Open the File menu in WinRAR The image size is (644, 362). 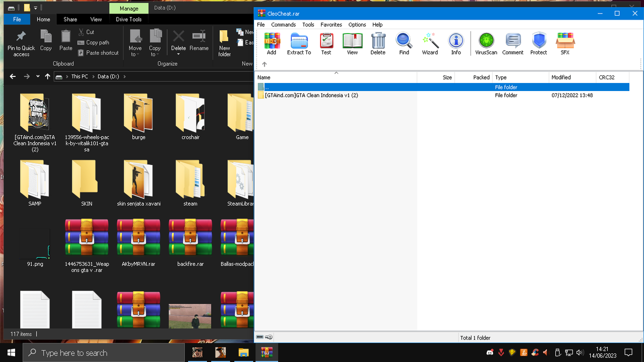point(261,25)
